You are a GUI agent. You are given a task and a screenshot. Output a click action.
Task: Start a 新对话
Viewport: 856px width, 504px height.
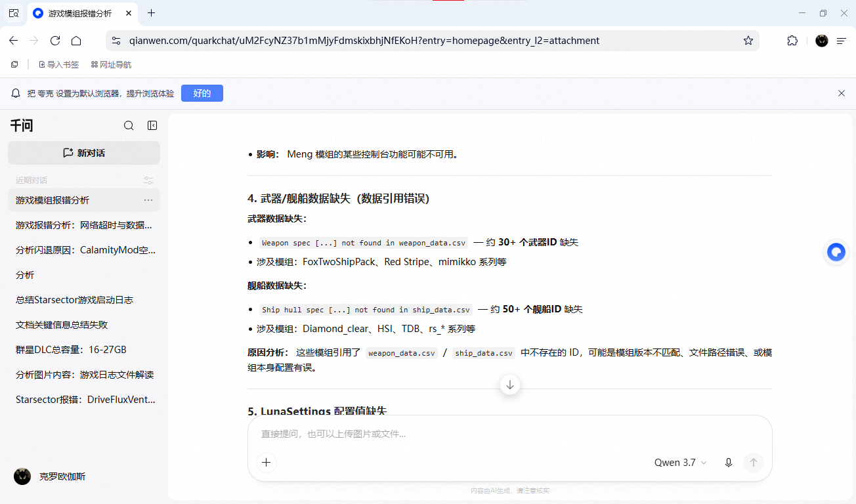click(84, 153)
